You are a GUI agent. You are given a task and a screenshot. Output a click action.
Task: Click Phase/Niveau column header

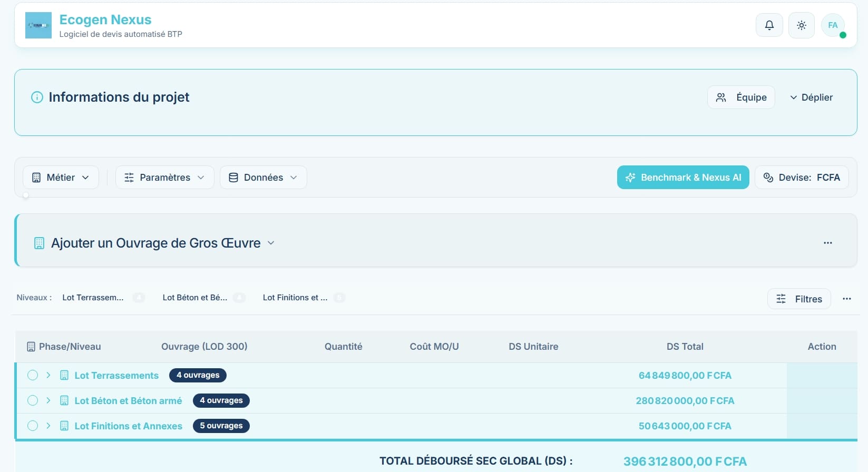click(70, 347)
